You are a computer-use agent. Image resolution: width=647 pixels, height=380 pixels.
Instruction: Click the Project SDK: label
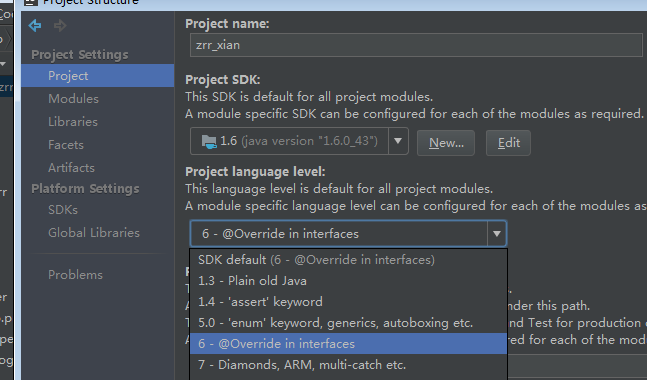coord(223,79)
